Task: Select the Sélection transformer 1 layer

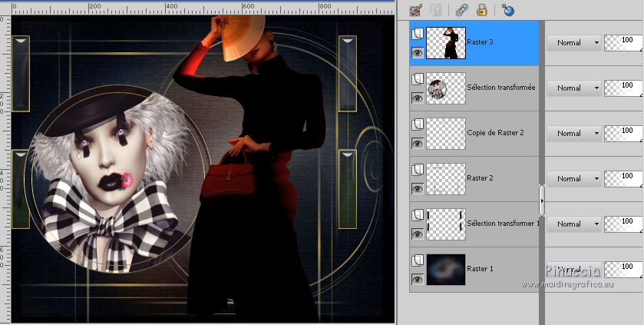Action: [503, 223]
